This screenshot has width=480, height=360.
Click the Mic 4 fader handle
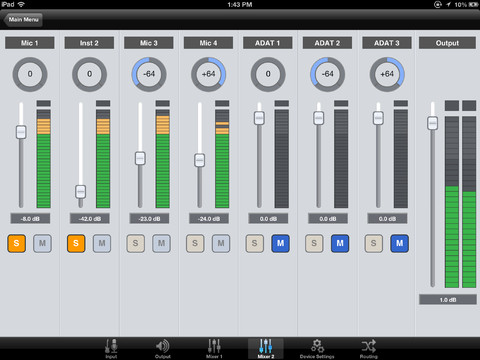[199, 160]
